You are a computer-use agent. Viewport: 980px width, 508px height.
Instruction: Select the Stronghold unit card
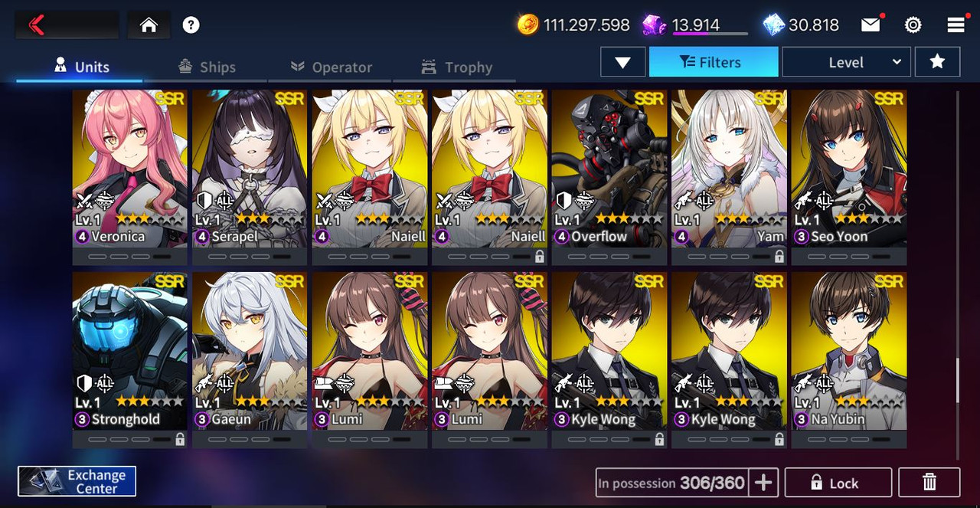coord(130,360)
